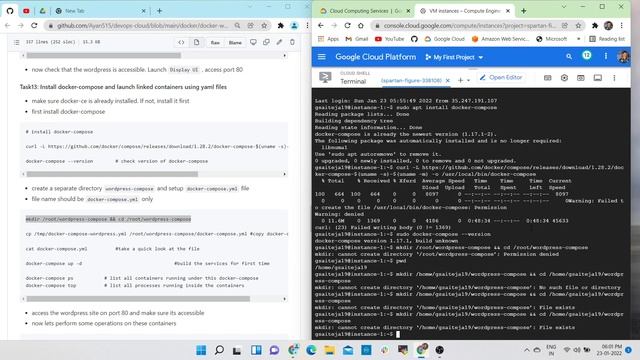Screen dimensions: 640x360
Task: Switch to the pinned YouTube tab
Action: pyautogui.click(x=26, y=11)
